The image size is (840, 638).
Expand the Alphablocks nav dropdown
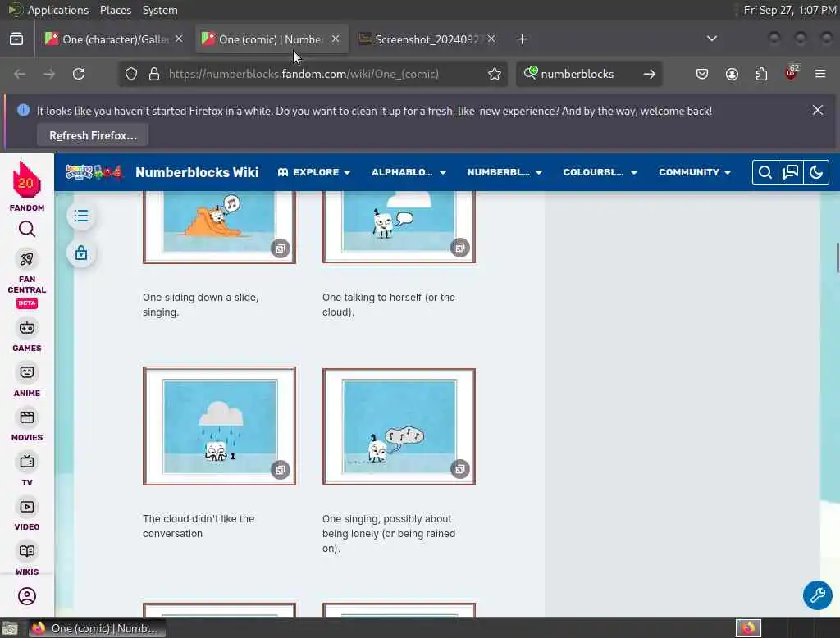[x=409, y=172]
